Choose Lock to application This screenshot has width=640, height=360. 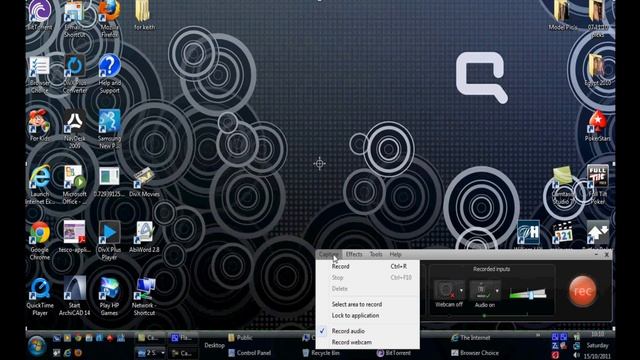[x=367, y=316]
